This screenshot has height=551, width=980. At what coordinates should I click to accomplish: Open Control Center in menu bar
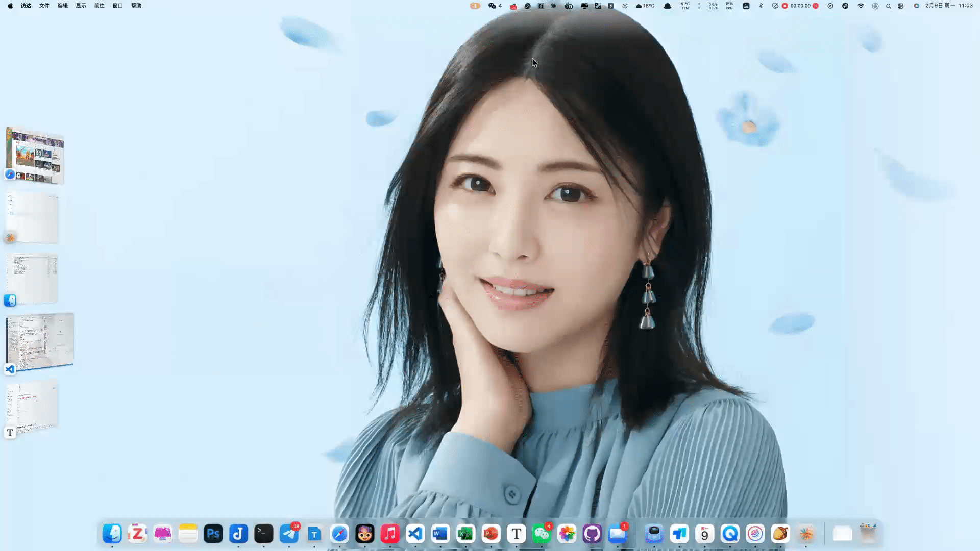tap(901, 6)
